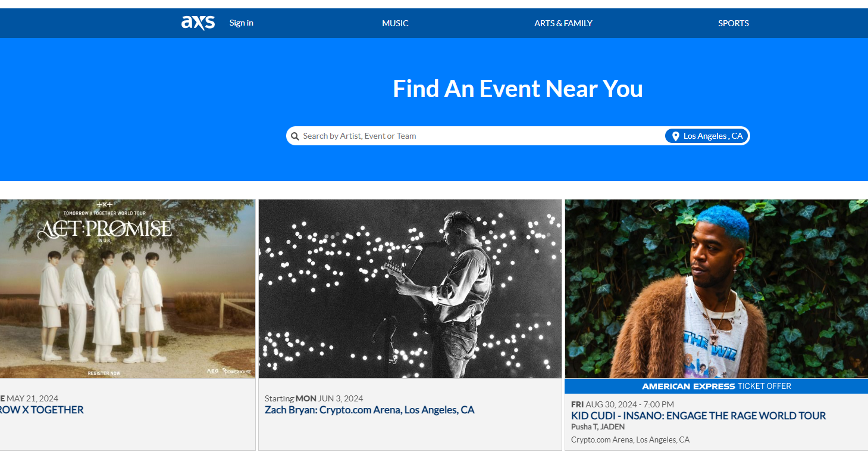The height and width of the screenshot is (455, 868).
Task: Click the American Express Ticket Offer banner
Action: click(x=716, y=386)
